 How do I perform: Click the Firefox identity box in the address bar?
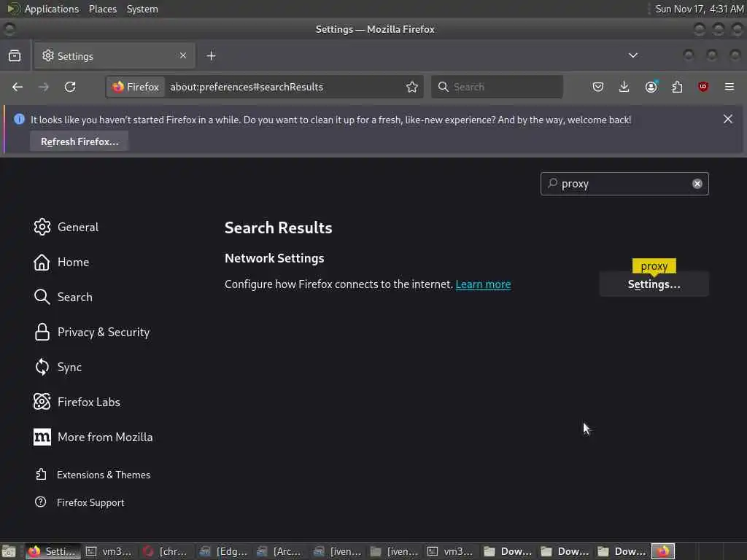[136, 87]
